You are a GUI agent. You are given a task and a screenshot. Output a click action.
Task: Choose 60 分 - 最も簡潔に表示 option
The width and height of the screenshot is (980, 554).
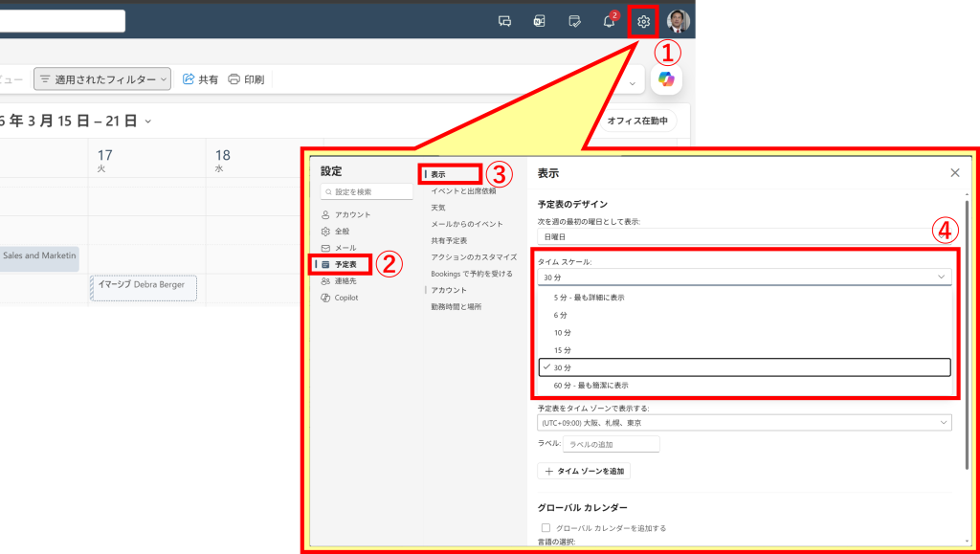point(590,386)
